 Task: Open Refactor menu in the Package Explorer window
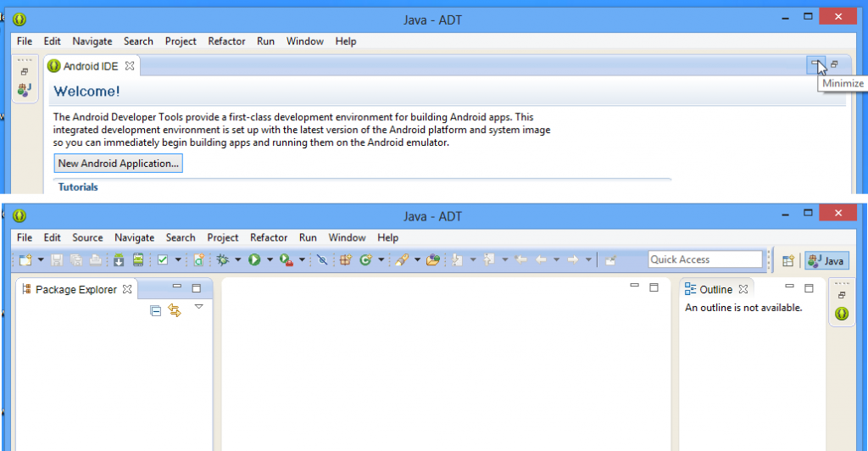tap(269, 237)
